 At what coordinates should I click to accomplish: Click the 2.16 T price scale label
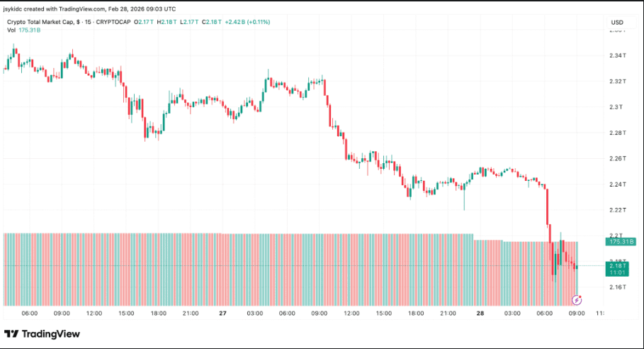click(617, 287)
